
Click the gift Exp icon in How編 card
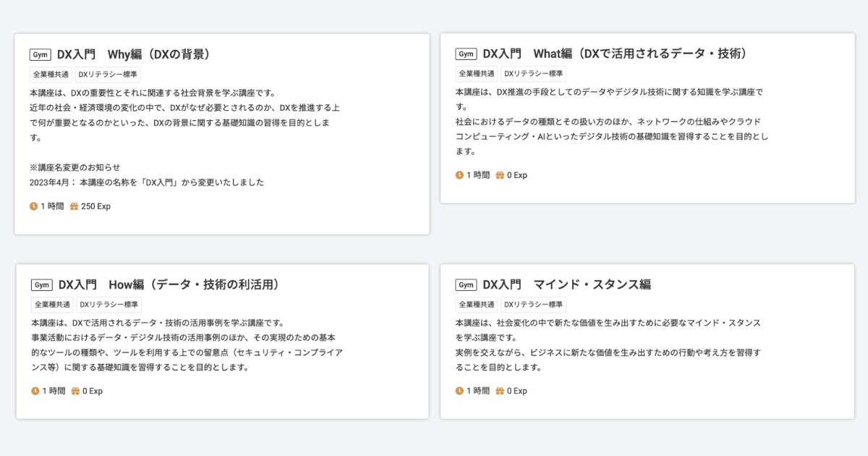[x=75, y=391]
